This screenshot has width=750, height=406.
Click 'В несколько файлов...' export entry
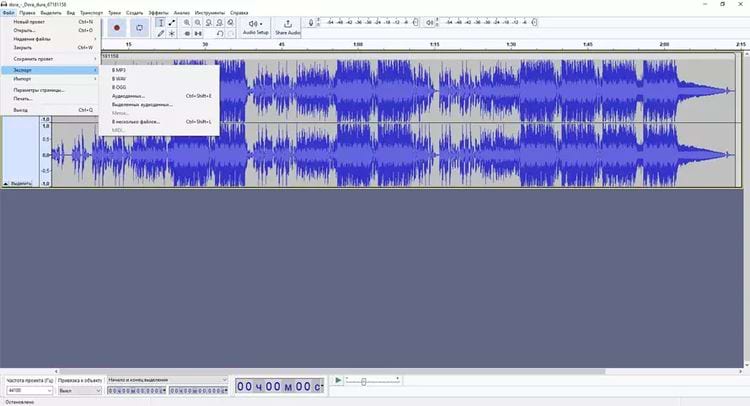click(136, 121)
